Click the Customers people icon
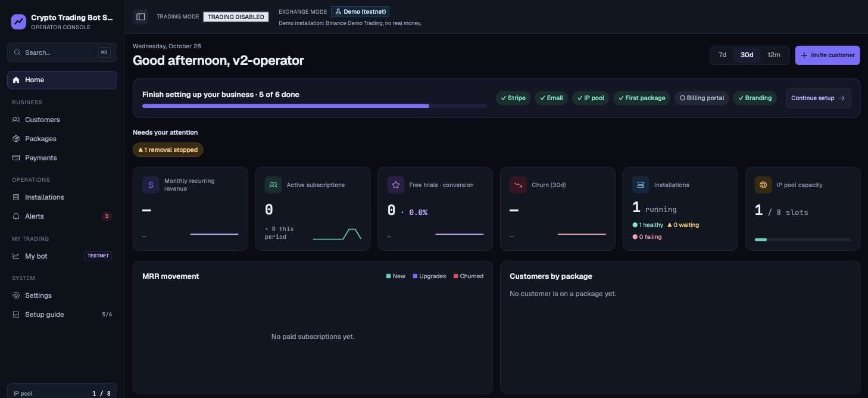The height and width of the screenshot is (398, 868). pos(16,120)
